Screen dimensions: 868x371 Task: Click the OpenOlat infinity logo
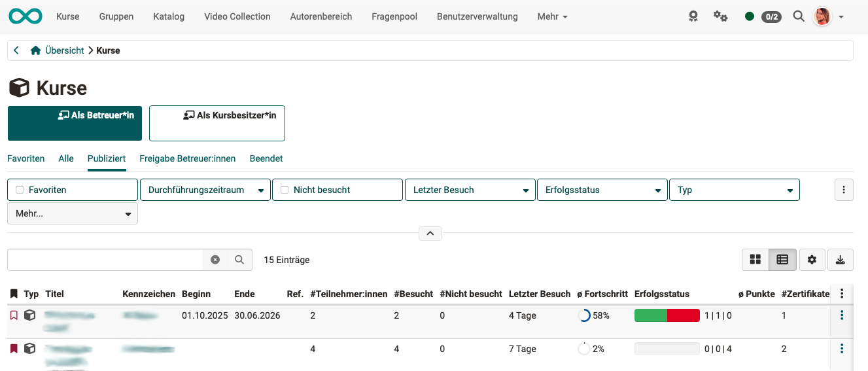point(26,16)
